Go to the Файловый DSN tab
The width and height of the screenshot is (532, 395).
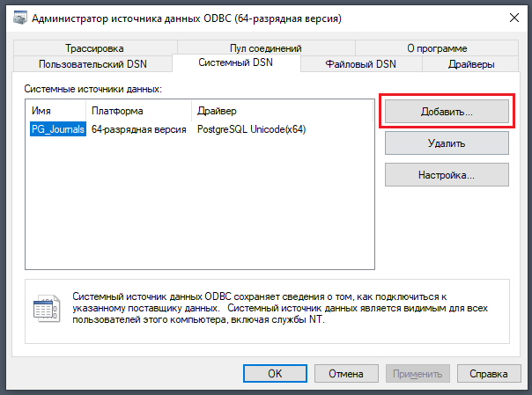361,64
